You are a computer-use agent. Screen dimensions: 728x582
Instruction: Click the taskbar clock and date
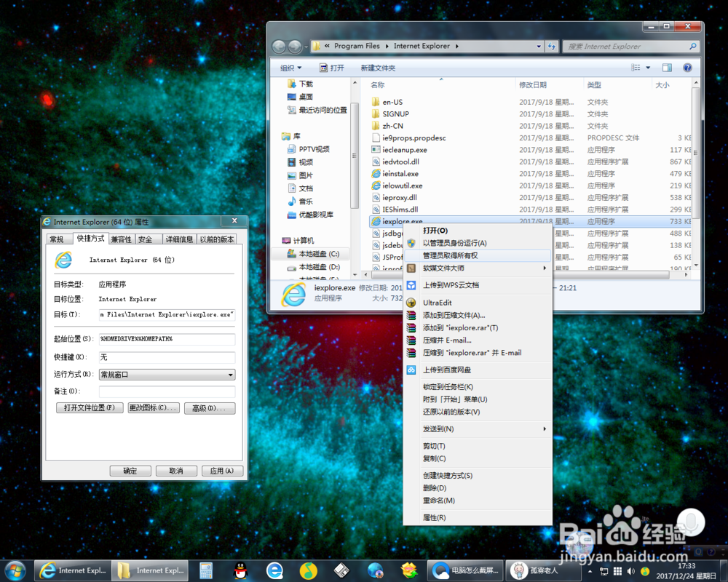(687, 571)
